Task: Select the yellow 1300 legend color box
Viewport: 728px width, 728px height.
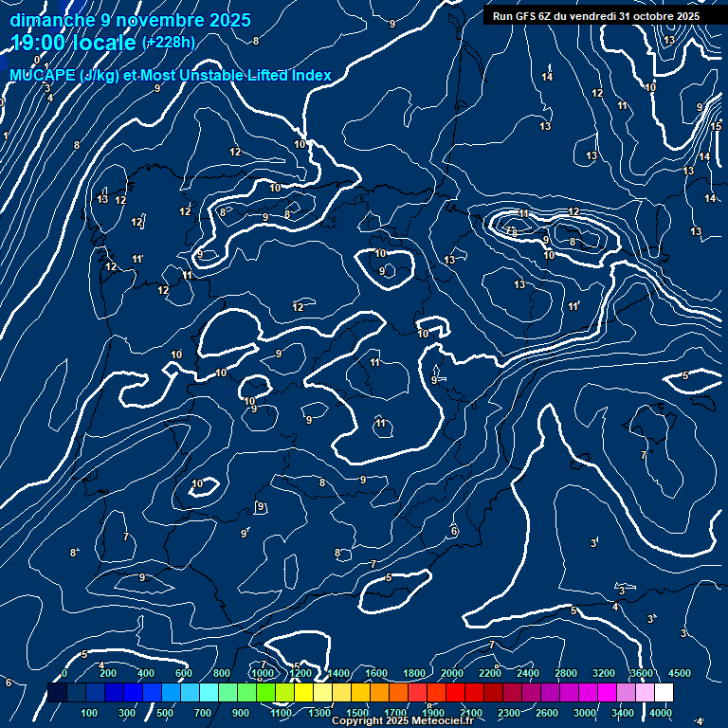Action: point(322,693)
